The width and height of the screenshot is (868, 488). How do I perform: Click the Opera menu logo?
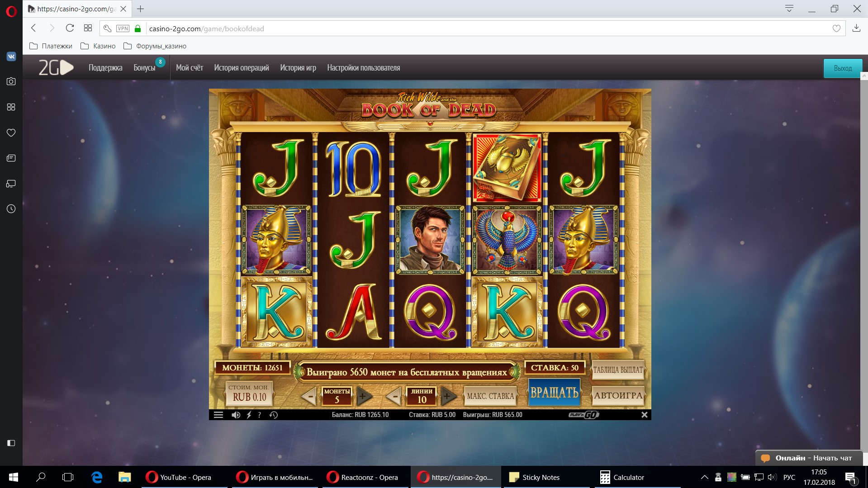click(x=11, y=11)
